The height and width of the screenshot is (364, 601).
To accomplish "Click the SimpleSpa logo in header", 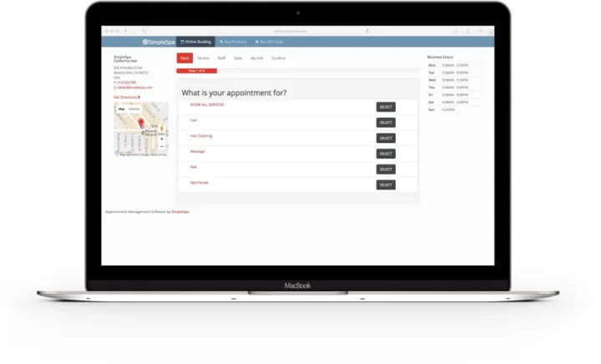I will 157,41.
